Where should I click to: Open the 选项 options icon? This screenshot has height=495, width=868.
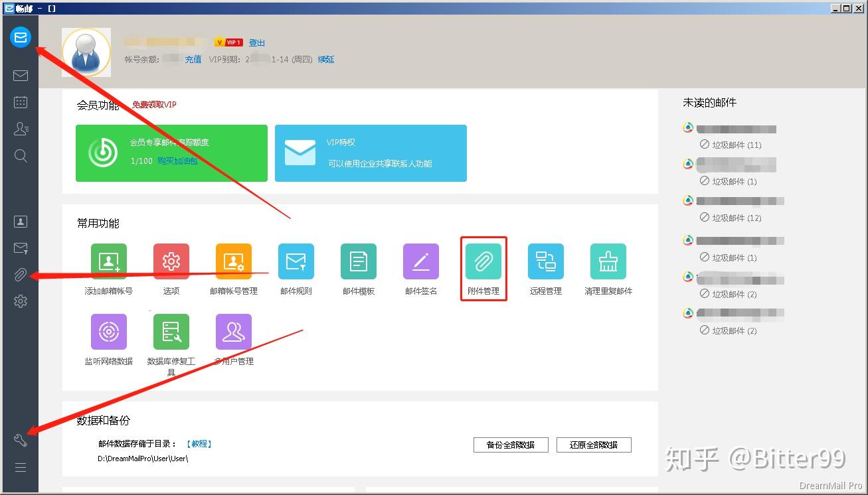[171, 261]
